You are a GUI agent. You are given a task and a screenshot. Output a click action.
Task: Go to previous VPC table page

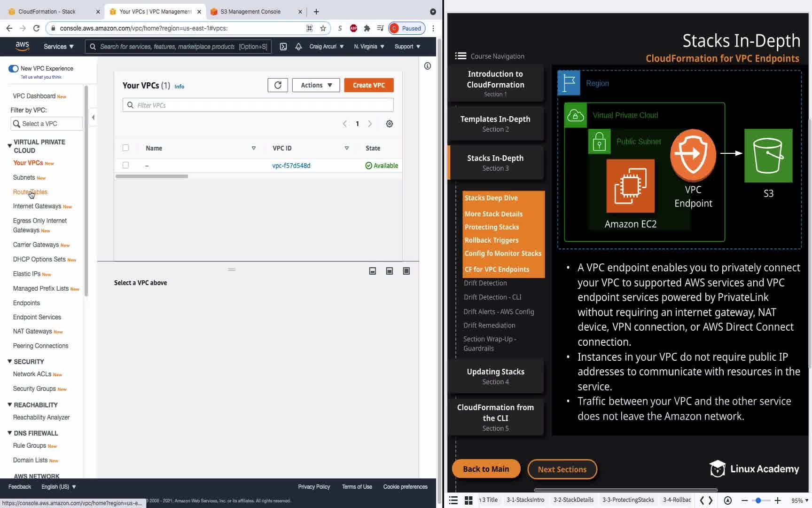click(345, 124)
